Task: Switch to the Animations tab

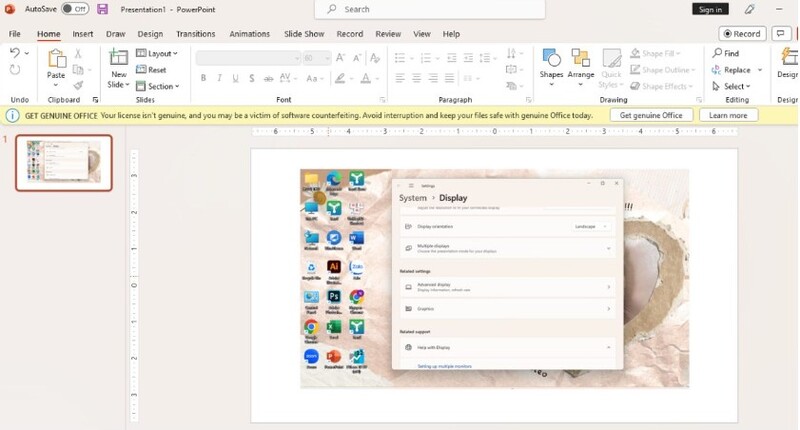Action: coord(249,34)
